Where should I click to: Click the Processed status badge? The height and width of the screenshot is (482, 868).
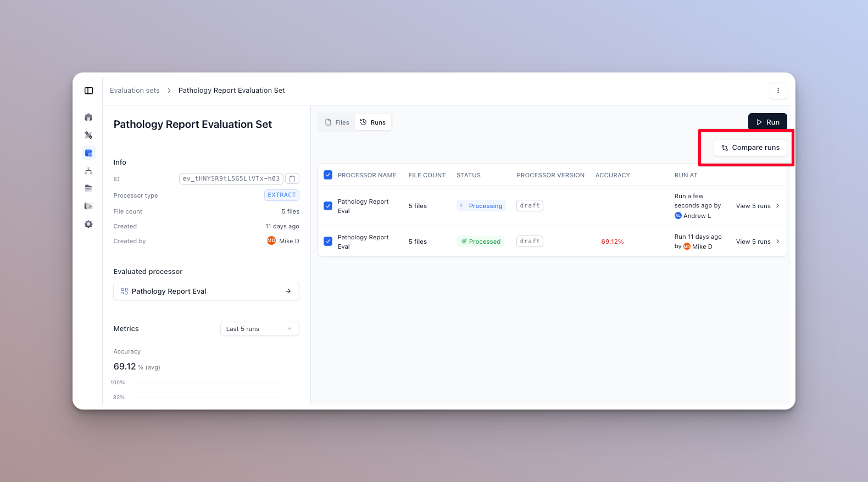pyautogui.click(x=481, y=242)
